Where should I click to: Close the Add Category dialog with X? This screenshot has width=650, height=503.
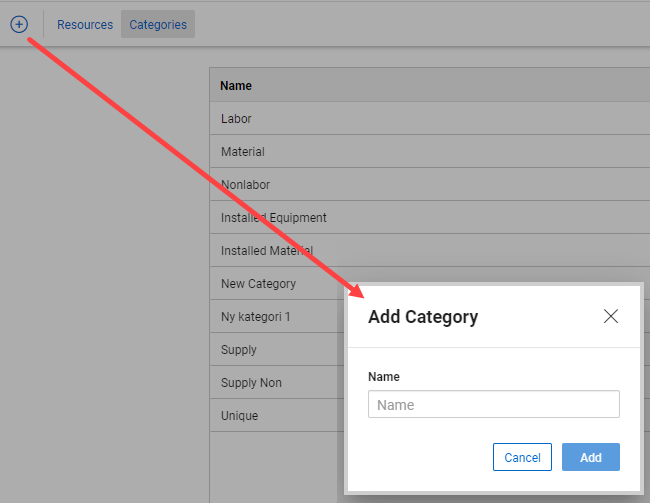pos(611,317)
